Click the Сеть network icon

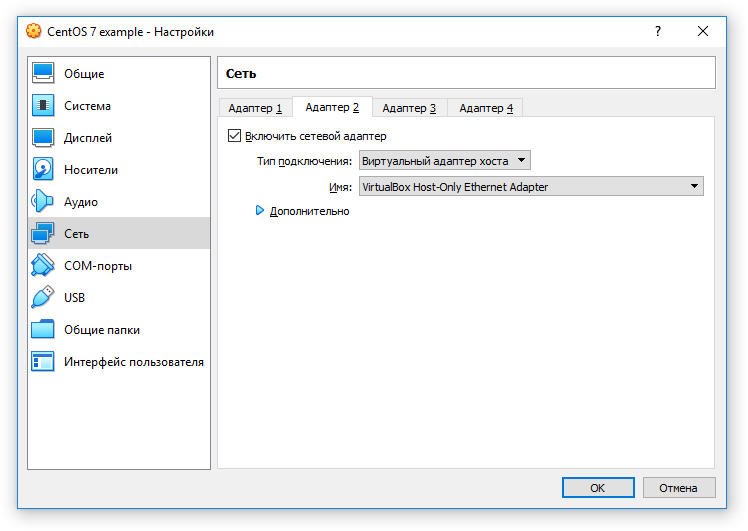[43, 233]
